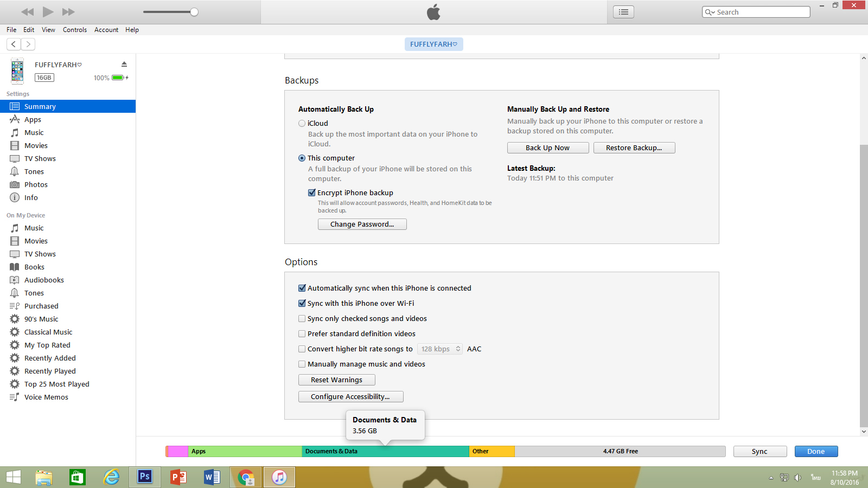Open the Help menu
Screen dimensions: 868x488
[132, 30]
